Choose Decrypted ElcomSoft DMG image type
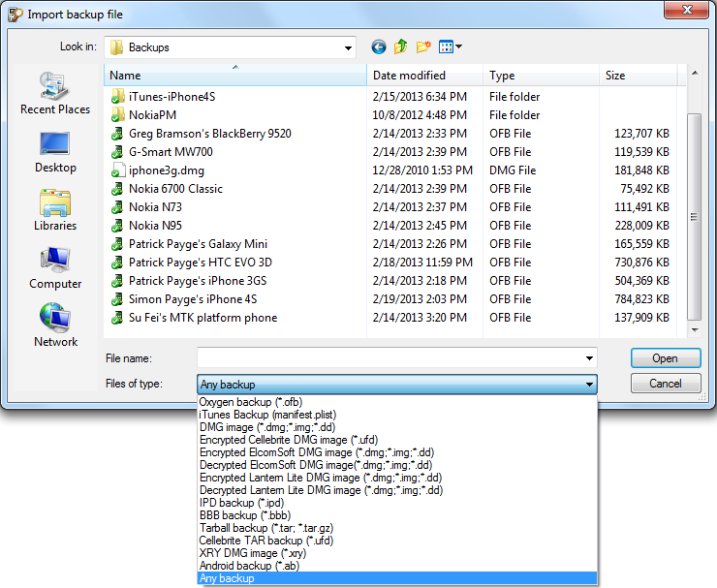 [397, 465]
